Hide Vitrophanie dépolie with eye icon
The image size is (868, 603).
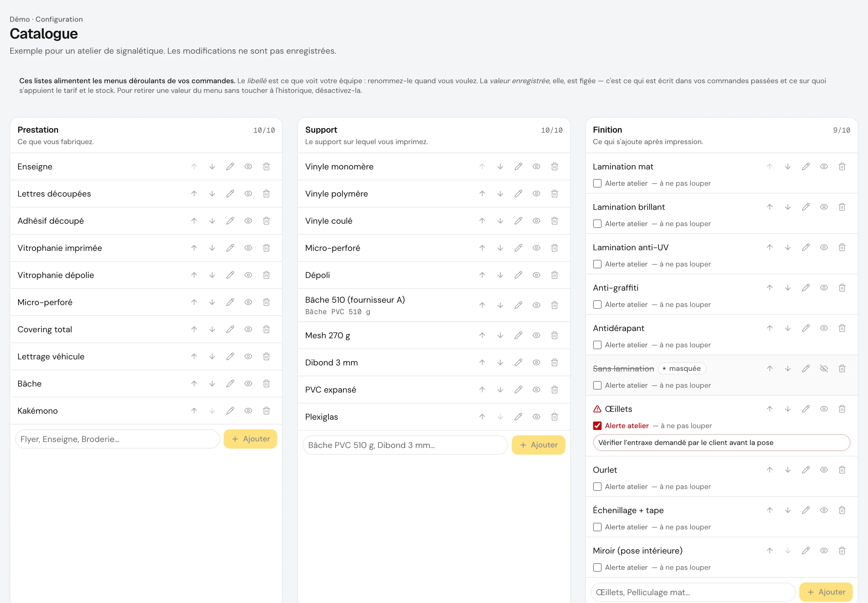click(248, 276)
